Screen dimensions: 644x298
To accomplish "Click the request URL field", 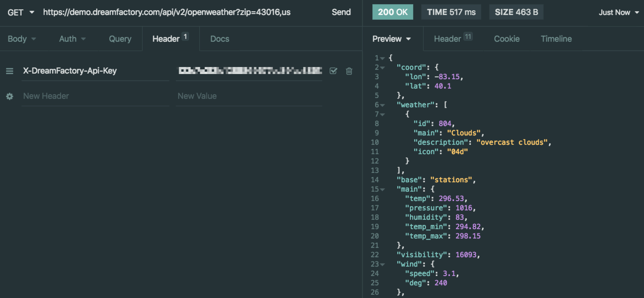I will click(178, 12).
